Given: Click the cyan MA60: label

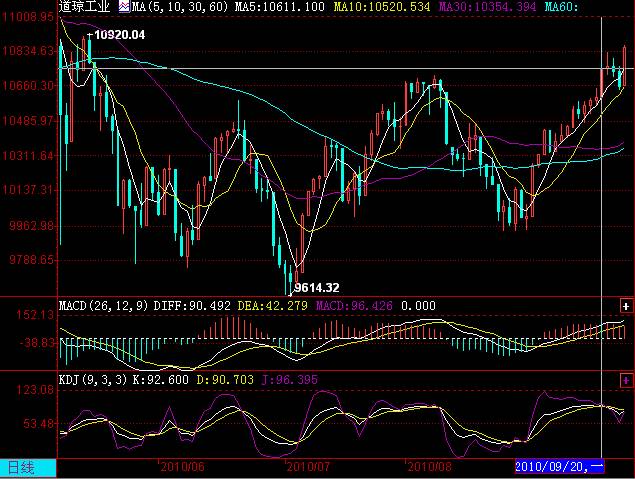Looking at the screenshot, I should (x=561, y=6).
